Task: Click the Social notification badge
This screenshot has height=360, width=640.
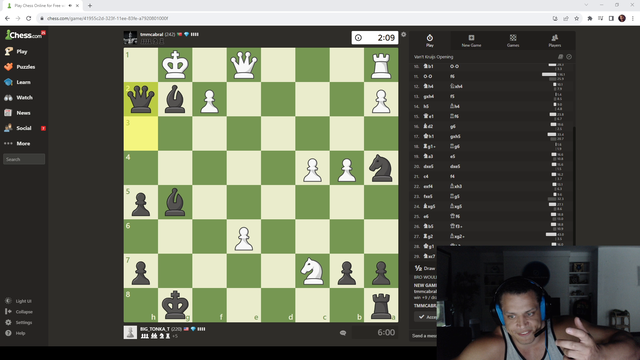Action: click(x=43, y=128)
